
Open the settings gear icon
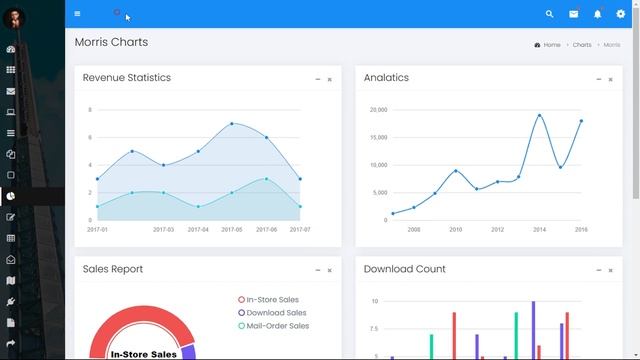coord(620,14)
